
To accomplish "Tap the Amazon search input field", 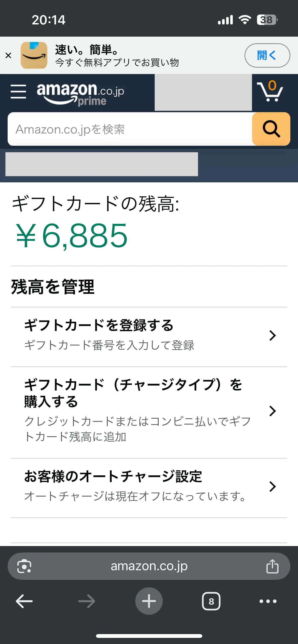I will [x=127, y=129].
